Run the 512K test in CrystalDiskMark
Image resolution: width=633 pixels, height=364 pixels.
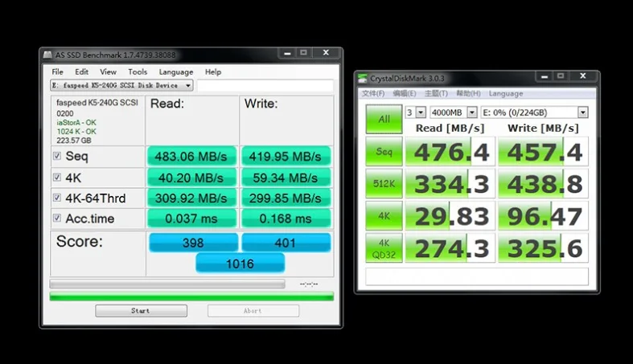point(384,184)
